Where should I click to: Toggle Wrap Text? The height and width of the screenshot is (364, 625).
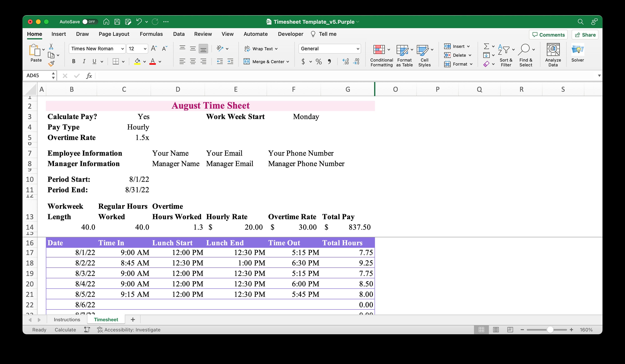click(260, 49)
